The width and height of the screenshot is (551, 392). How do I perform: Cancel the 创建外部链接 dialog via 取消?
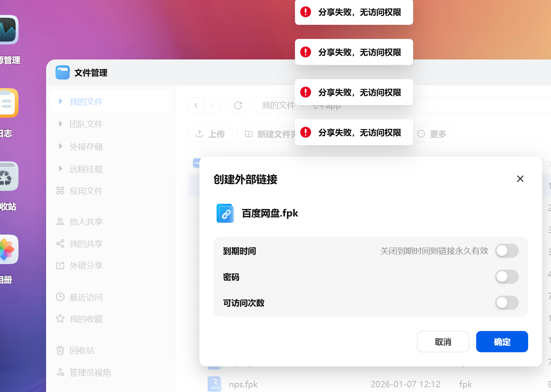tap(443, 342)
